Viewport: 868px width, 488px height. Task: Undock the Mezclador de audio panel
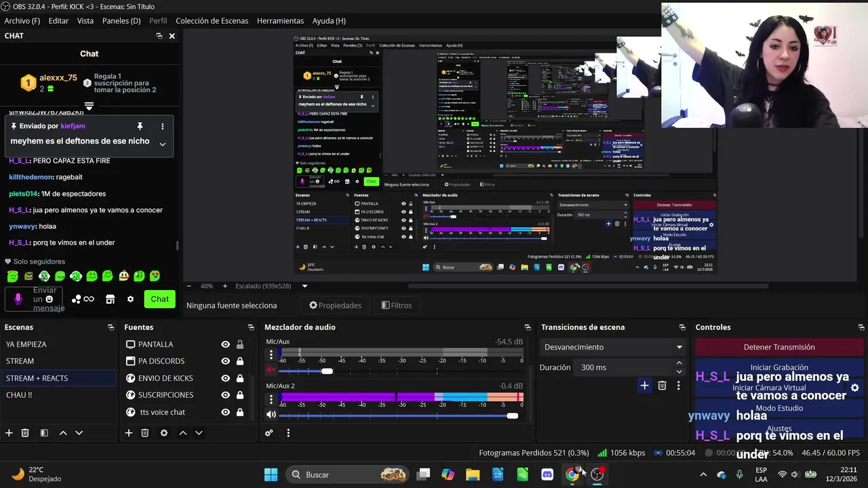(x=528, y=327)
